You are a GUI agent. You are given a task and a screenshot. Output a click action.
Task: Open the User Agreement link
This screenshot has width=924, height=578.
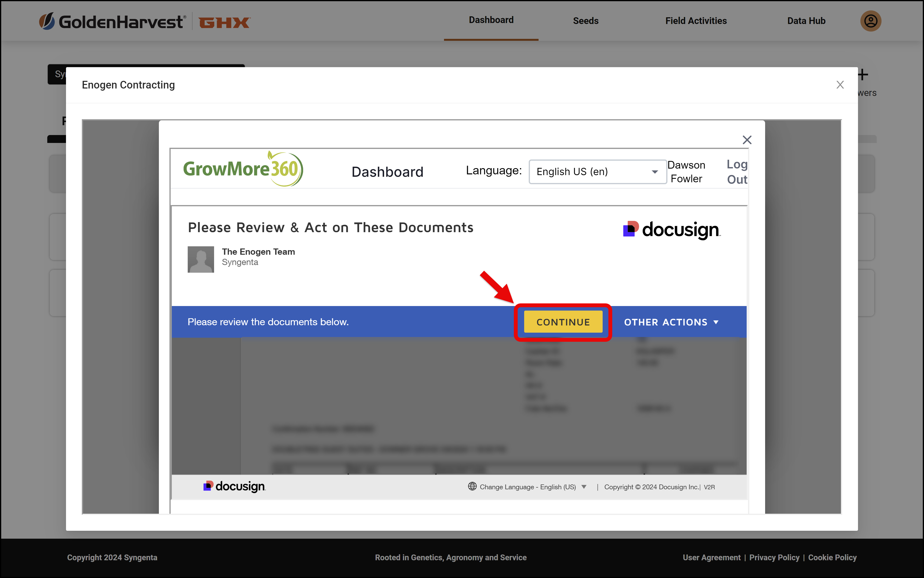click(711, 557)
